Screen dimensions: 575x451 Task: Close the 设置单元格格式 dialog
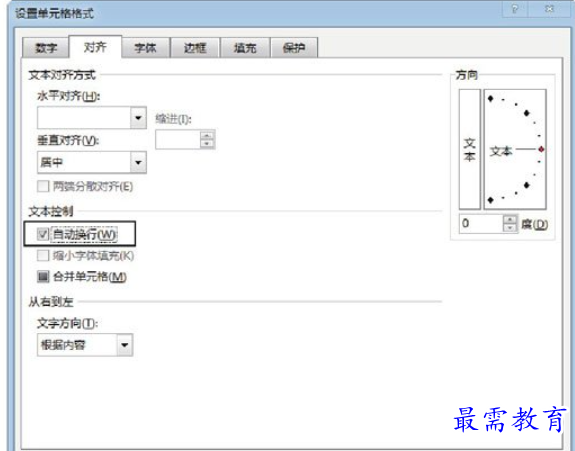(x=549, y=9)
